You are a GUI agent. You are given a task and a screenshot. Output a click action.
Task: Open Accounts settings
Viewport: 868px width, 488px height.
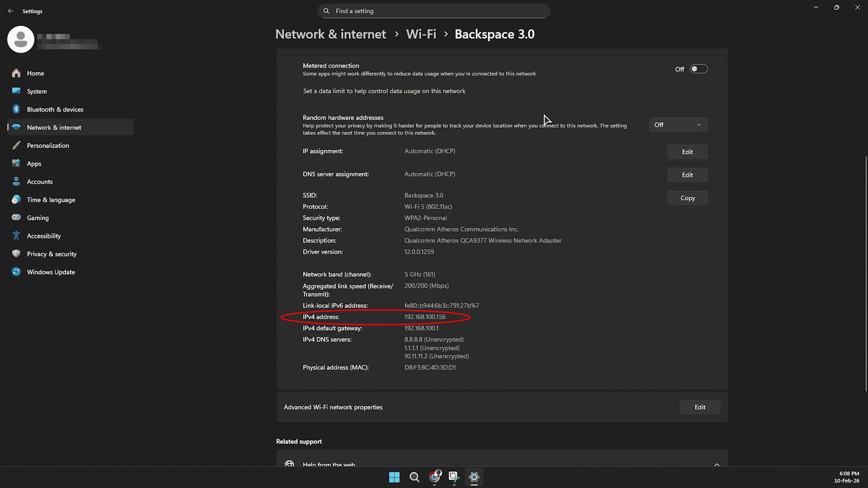[x=70, y=182]
